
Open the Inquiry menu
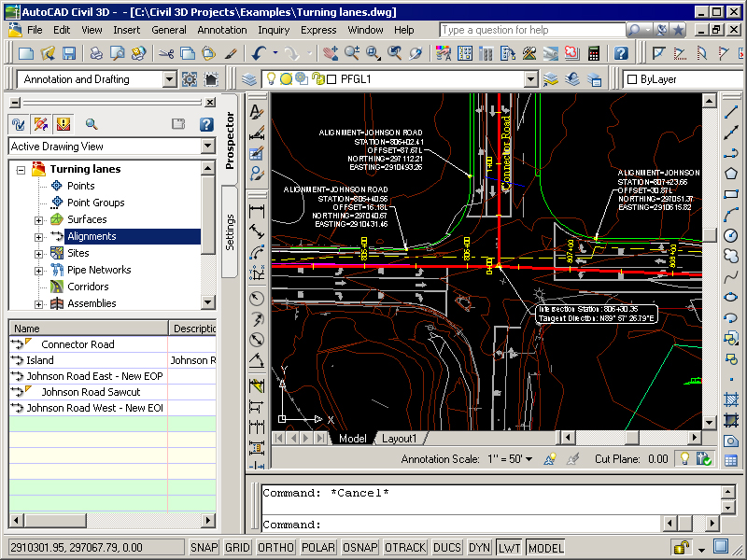(274, 30)
